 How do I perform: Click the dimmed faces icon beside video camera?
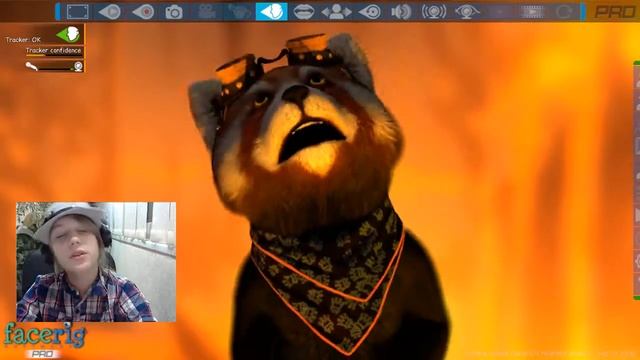240,12
